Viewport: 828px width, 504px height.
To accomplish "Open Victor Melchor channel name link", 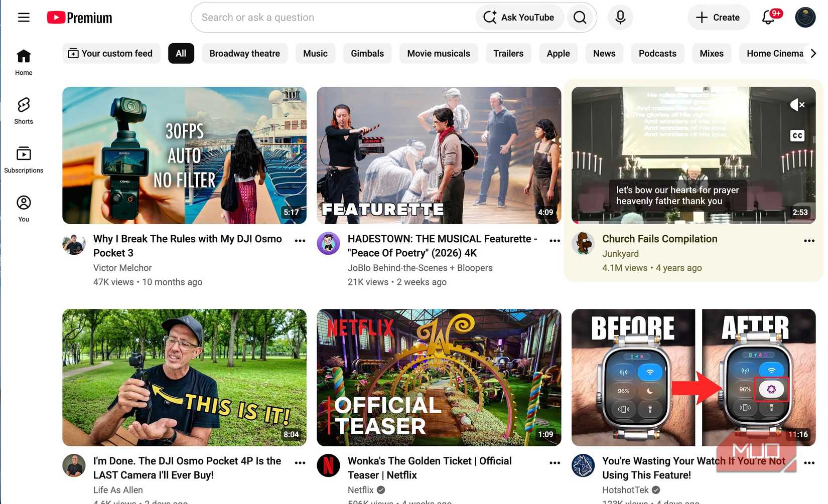I will coord(122,268).
